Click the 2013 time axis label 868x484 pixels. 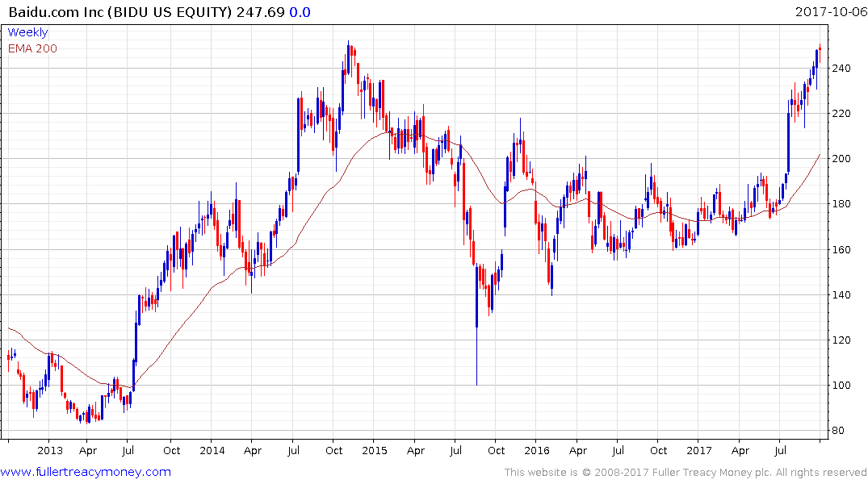pyautogui.click(x=50, y=451)
